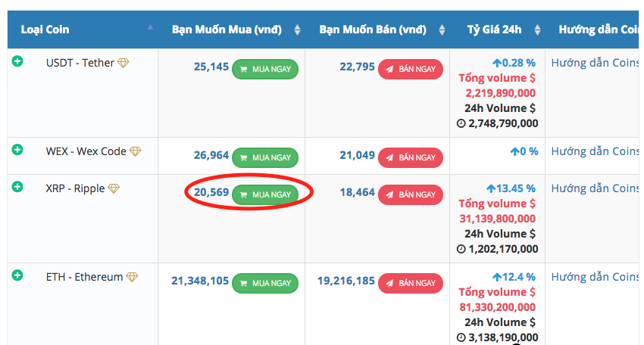Screen dimensions: 644x345
Task: Select the XRP - Ripple coin name
Action: [x=75, y=188]
